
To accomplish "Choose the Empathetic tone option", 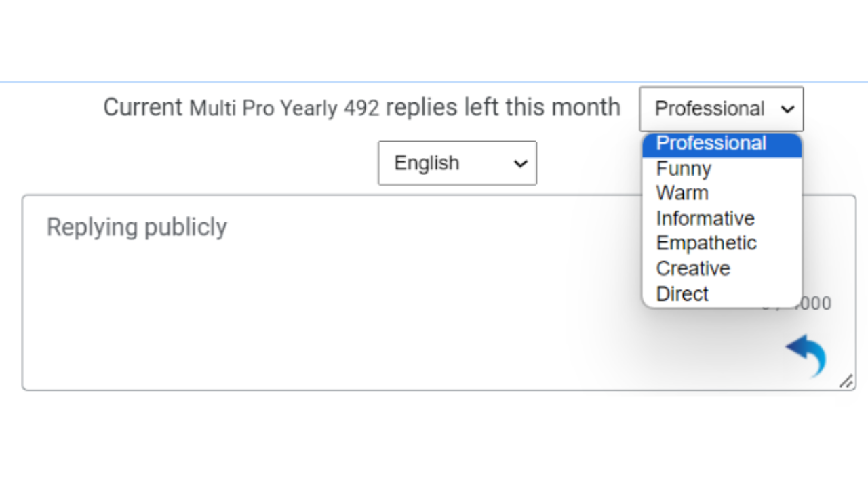I will 706,243.
